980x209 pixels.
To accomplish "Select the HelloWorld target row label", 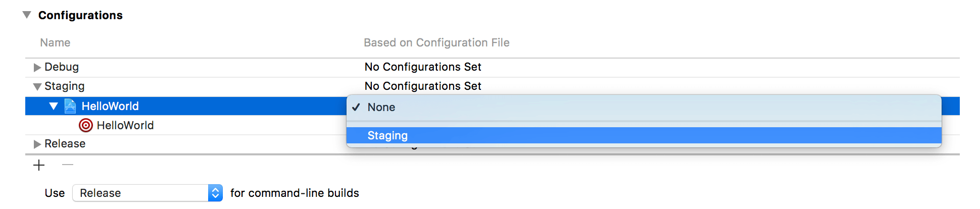I will click(125, 125).
